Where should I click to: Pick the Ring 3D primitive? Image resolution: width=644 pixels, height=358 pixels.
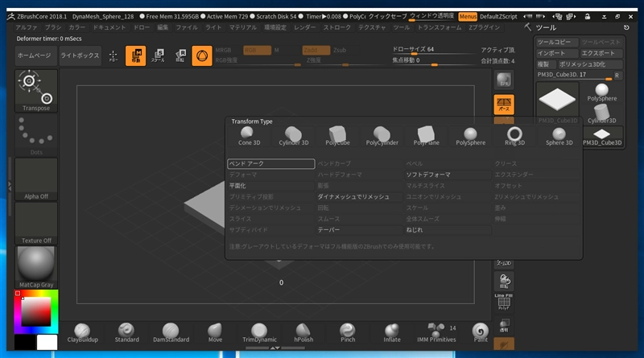[x=514, y=136]
